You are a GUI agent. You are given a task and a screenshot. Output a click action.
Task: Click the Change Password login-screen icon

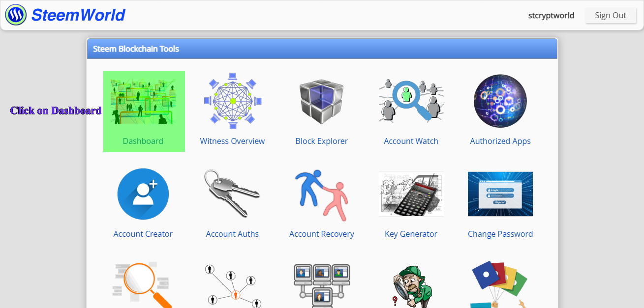[x=500, y=194]
